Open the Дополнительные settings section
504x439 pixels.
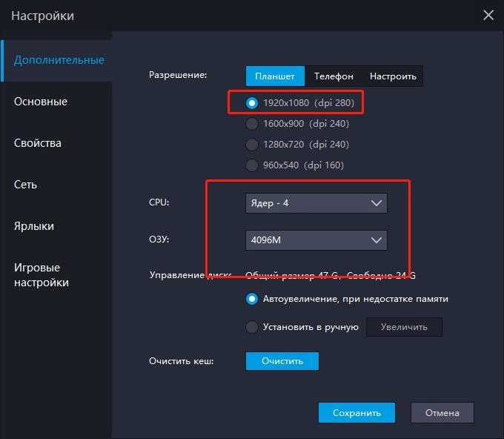pyautogui.click(x=59, y=60)
